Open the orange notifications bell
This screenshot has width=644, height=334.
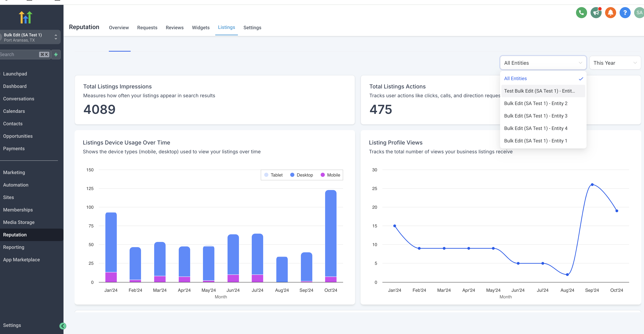tap(610, 13)
